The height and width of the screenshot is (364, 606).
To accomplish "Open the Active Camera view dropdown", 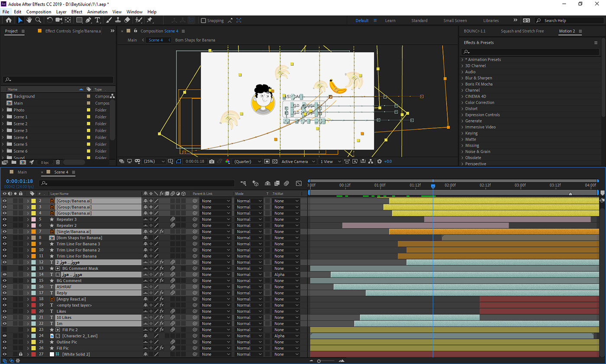I will (297, 161).
